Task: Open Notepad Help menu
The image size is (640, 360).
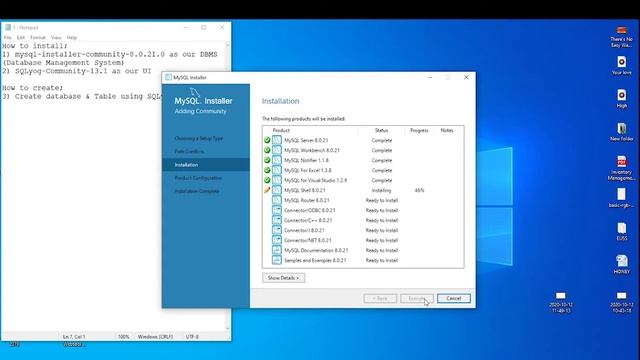Action: tap(72, 38)
